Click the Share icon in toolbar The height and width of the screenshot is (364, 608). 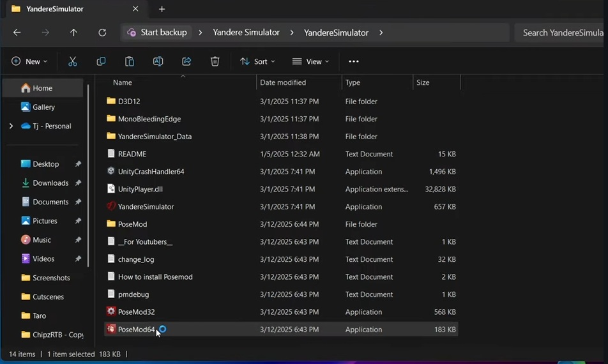point(186,61)
